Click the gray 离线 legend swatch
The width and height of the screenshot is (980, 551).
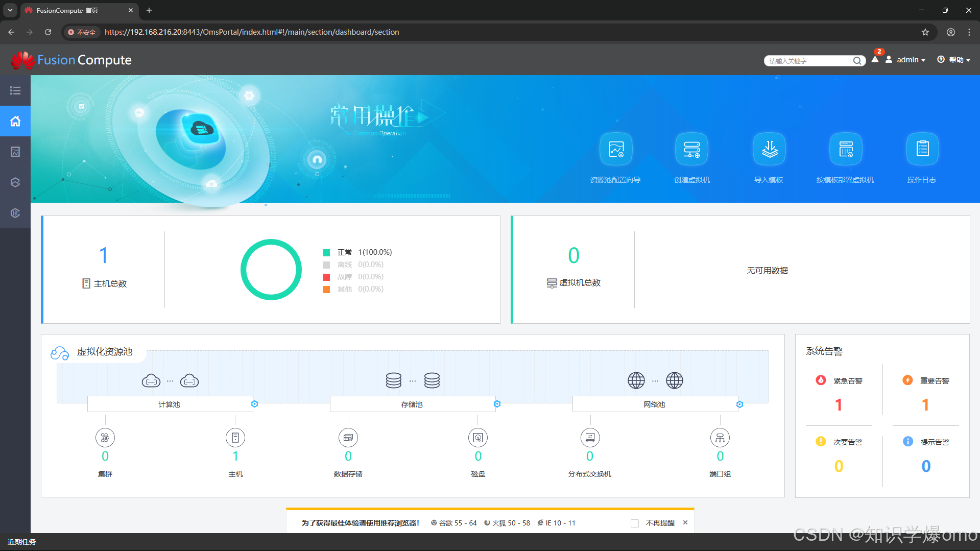(326, 265)
